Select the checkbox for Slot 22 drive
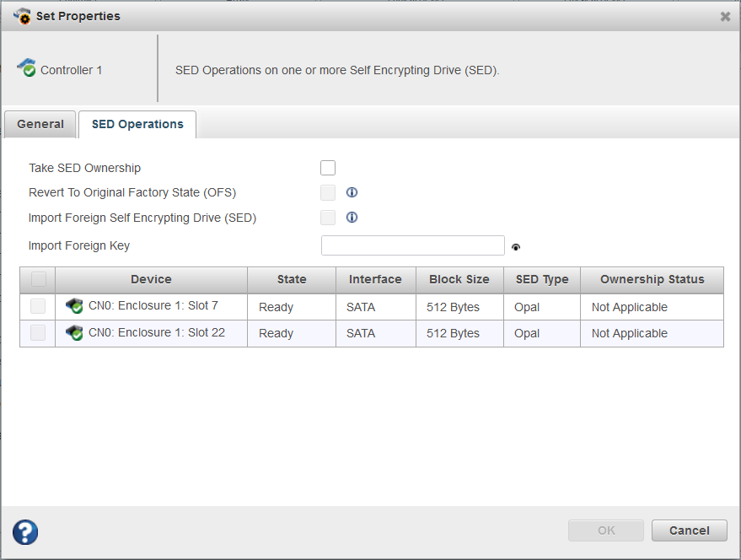 [x=37, y=332]
